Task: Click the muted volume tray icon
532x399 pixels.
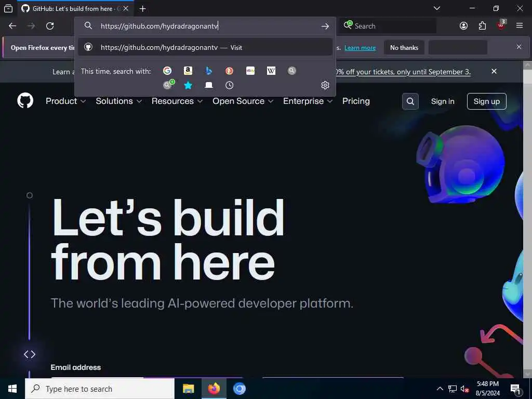Action: pos(465,389)
